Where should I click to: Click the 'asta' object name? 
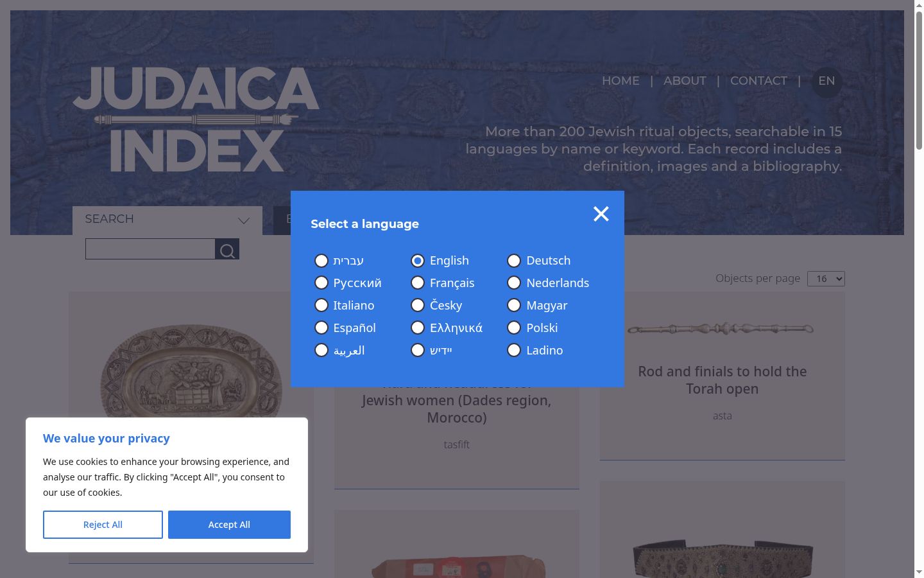722,416
